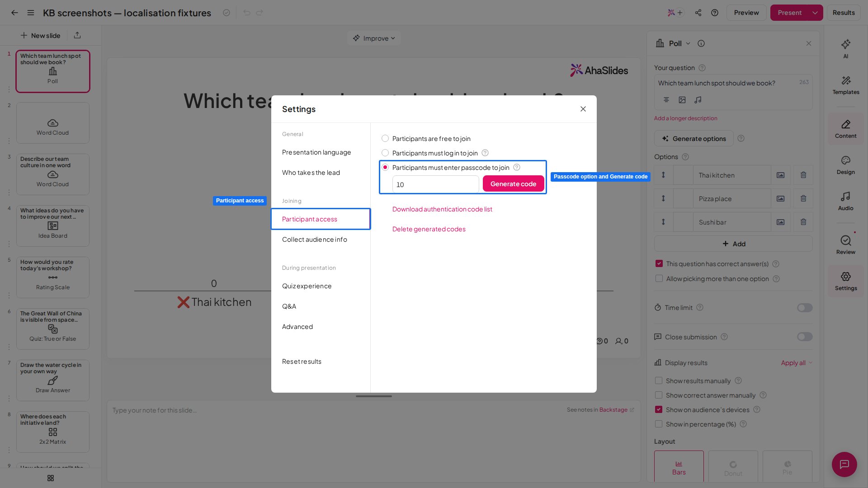Delete the Thai kitchen option via trash icon

[x=803, y=175]
